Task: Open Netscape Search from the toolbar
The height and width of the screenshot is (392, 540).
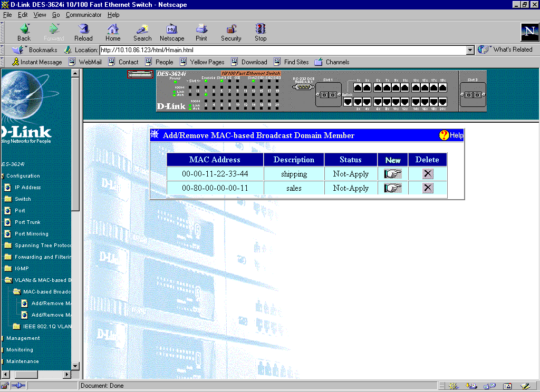Action: coord(142,32)
